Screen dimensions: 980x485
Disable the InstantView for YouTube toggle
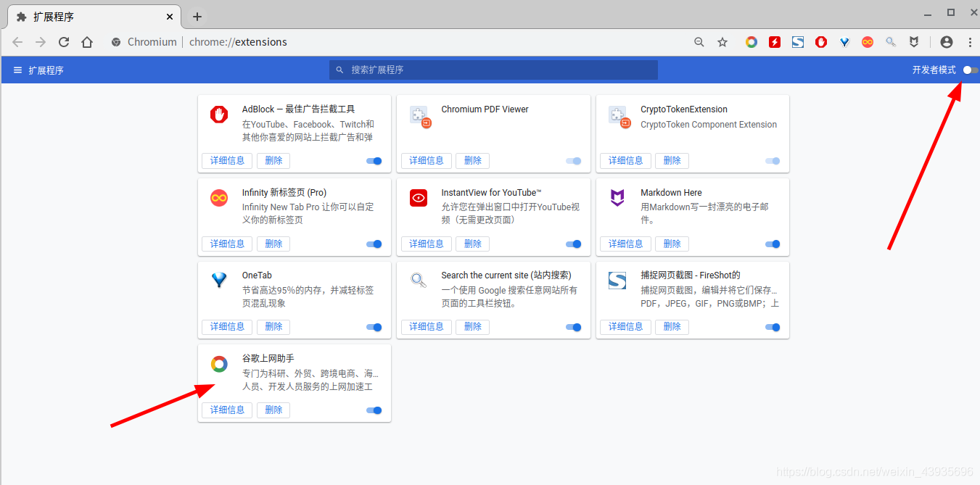click(x=574, y=244)
